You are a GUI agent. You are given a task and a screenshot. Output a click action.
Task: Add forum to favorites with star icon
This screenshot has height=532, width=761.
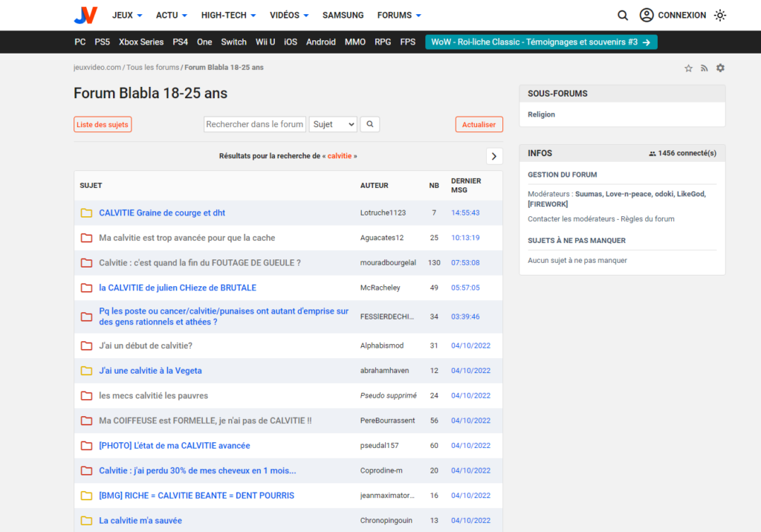point(688,68)
